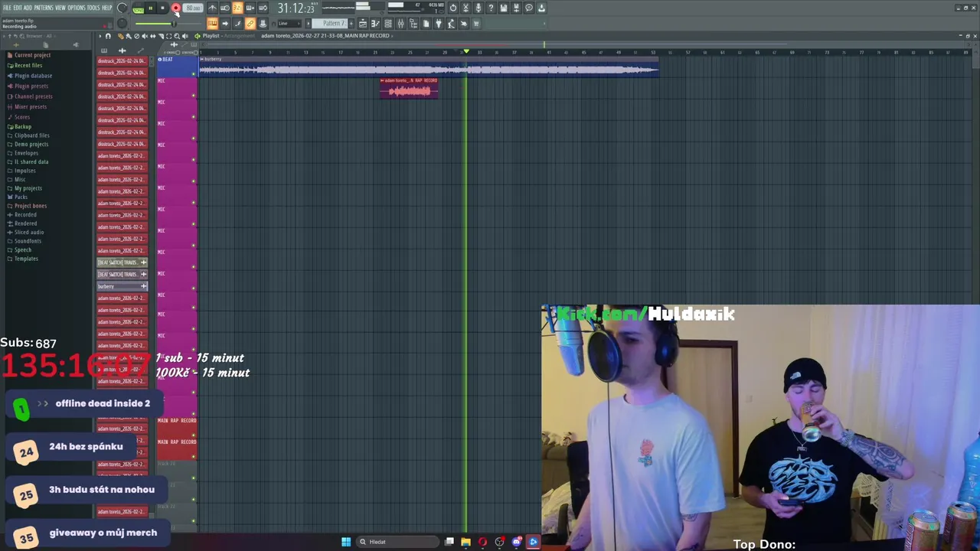The image size is (980, 551).
Task: Open the channel rack icon
Action: (x=388, y=24)
